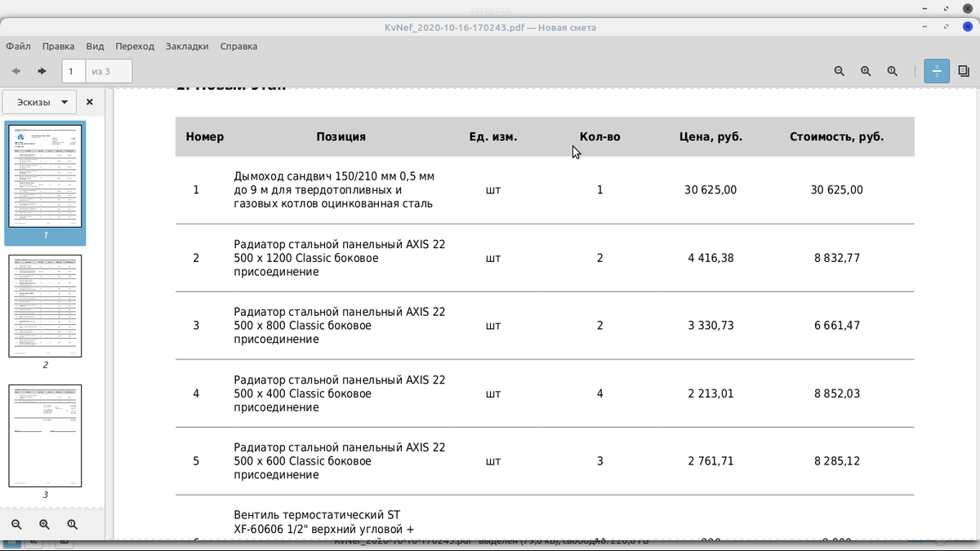Go to the previous page arrow

[16, 71]
